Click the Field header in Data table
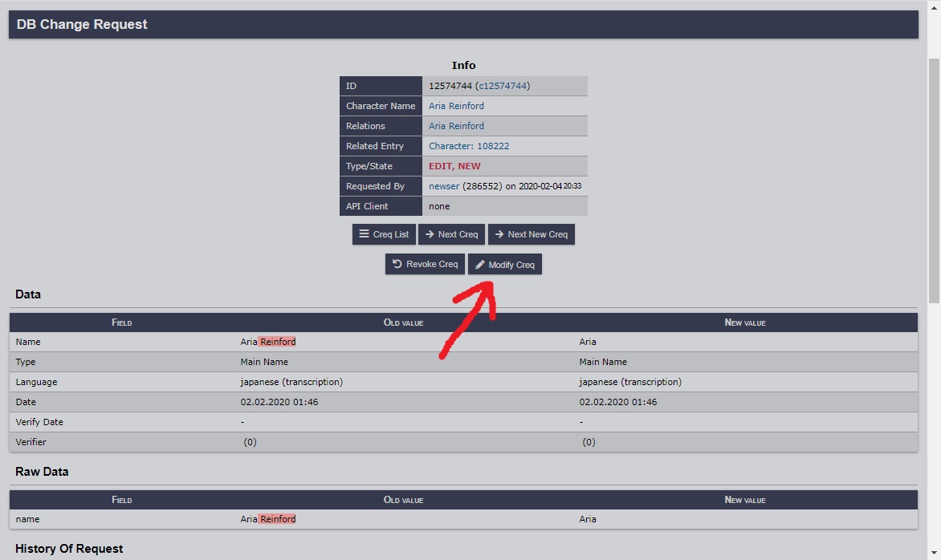 click(x=122, y=323)
